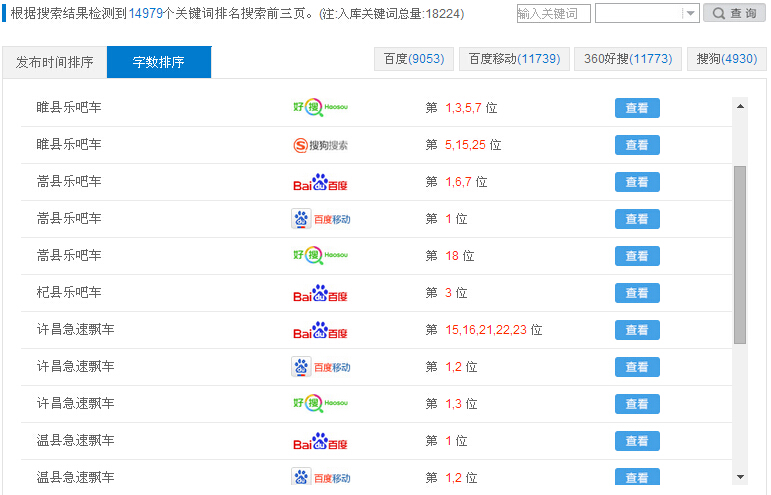Viewport: 771px width, 495px height.
Task: Click the Baidu Mobile logo in 许昌急速飘车 row
Action: pos(321,367)
